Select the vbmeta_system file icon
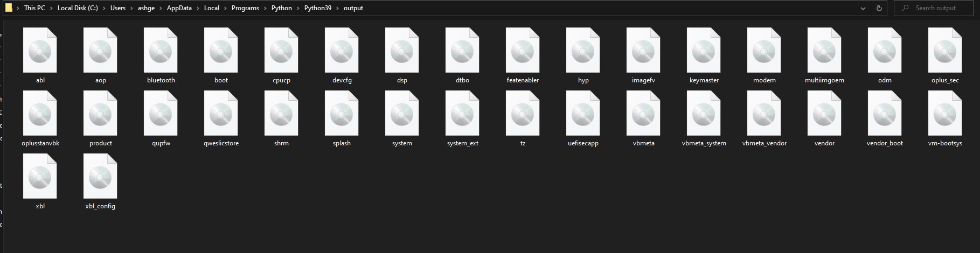The image size is (980, 253). [704, 114]
